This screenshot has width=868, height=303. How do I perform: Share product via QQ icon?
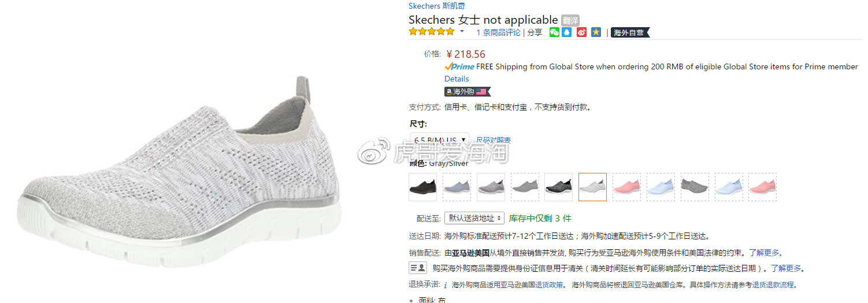click(567, 32)
